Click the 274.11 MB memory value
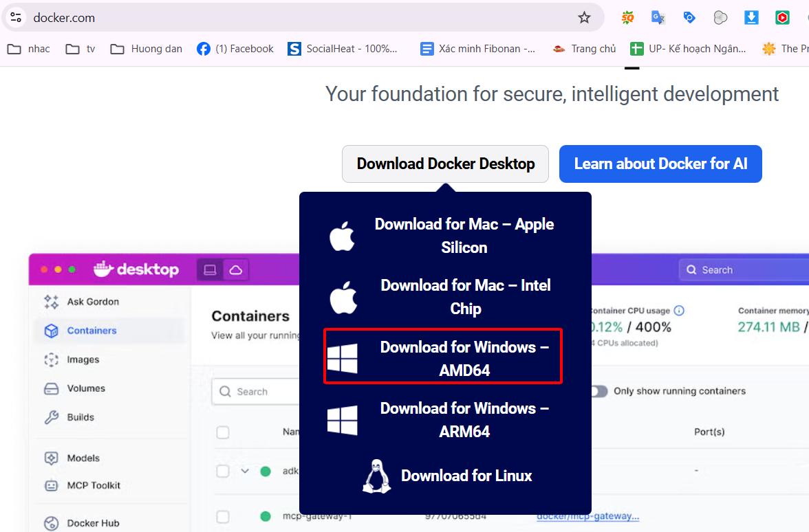This screenshot has height=532, width=809. coord(768,327)
